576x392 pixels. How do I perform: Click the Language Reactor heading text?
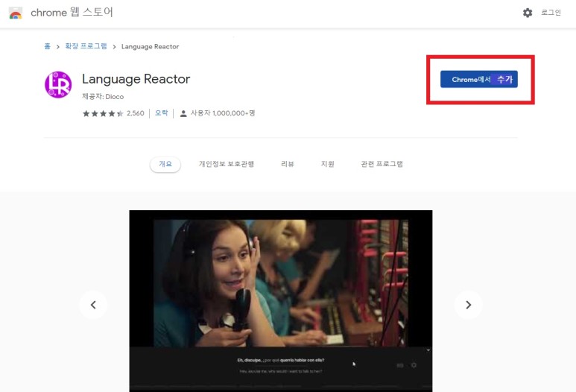coord(136,79)
